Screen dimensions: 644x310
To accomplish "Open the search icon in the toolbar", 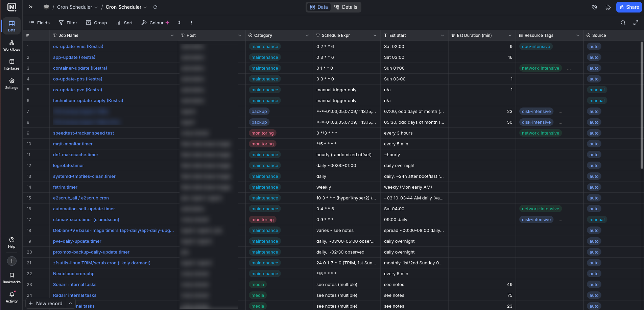I will click(623, 23).
